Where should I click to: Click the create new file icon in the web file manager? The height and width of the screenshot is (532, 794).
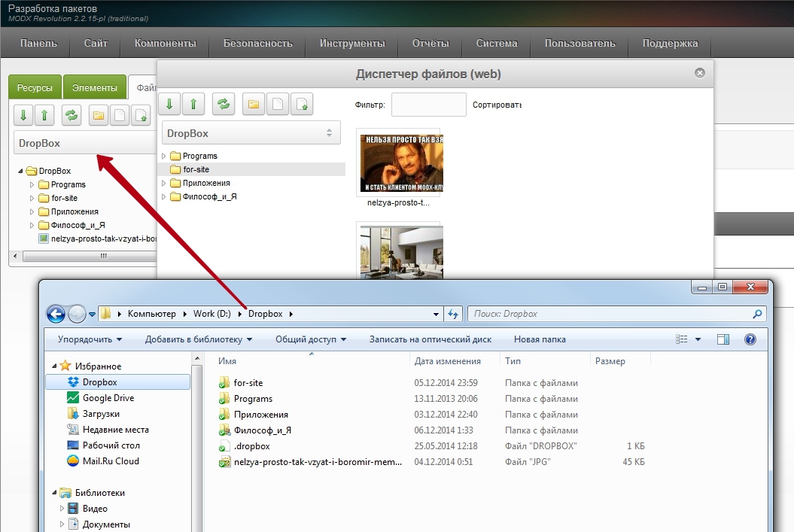click(x=277, y=104)
